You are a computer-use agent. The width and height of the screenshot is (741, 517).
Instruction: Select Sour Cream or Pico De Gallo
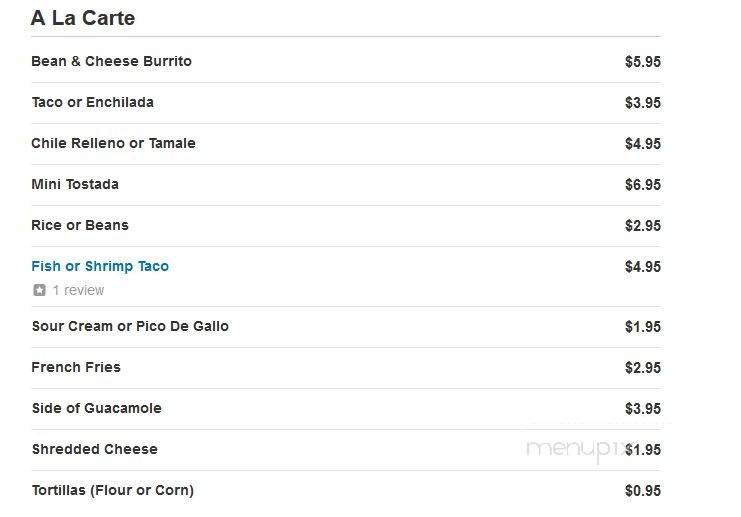pyautogui.click(x=130, y=326)
